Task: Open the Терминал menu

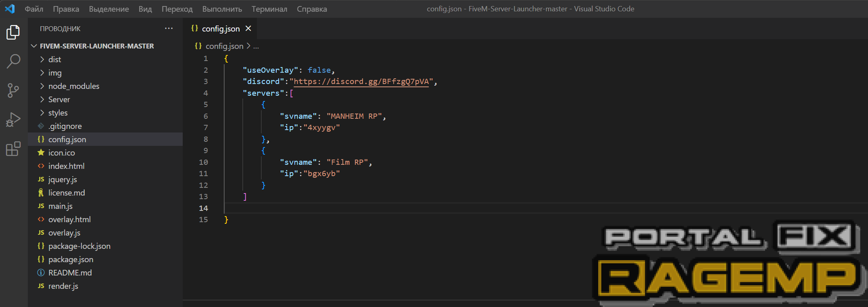Action: [269, 9]
